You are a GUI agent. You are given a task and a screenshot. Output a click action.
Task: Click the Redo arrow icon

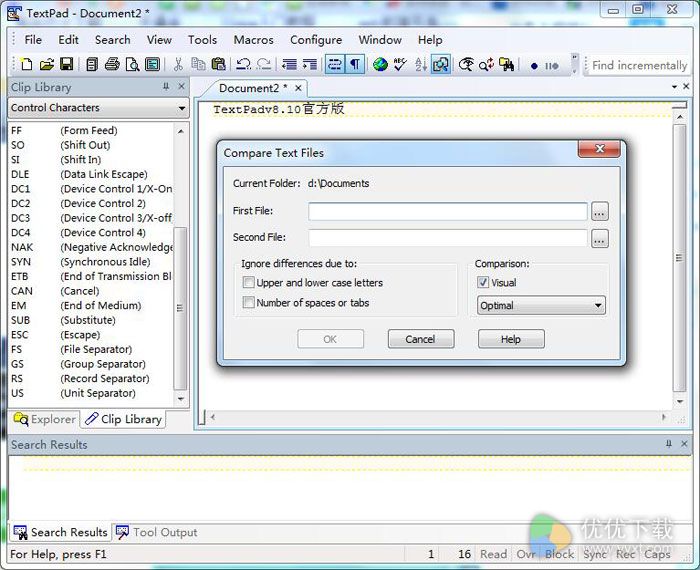pos(264,65)
